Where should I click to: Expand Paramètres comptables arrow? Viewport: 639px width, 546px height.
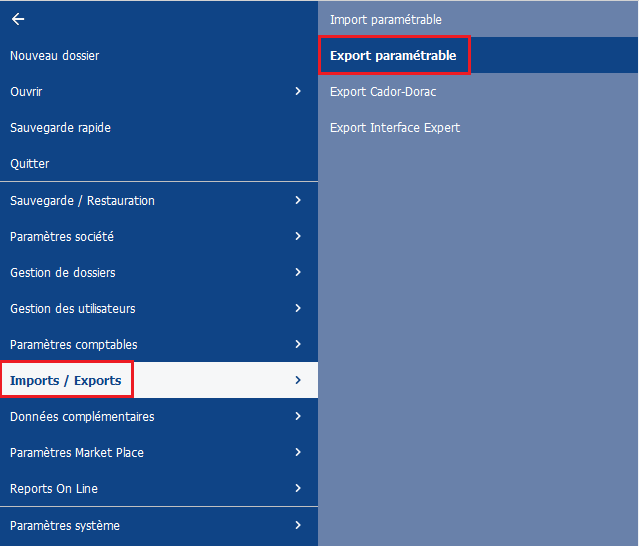[298, 345]
